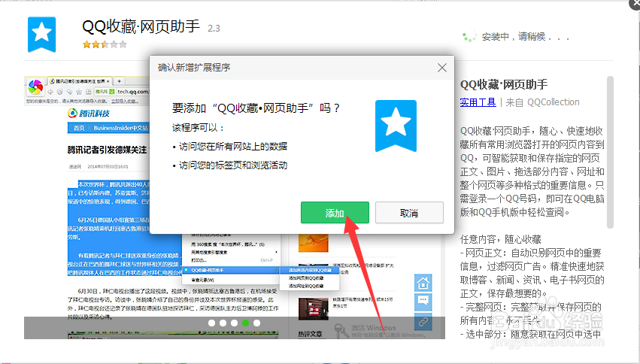Click the browser logo icon in preview screenshot

(x=35, y=86)
